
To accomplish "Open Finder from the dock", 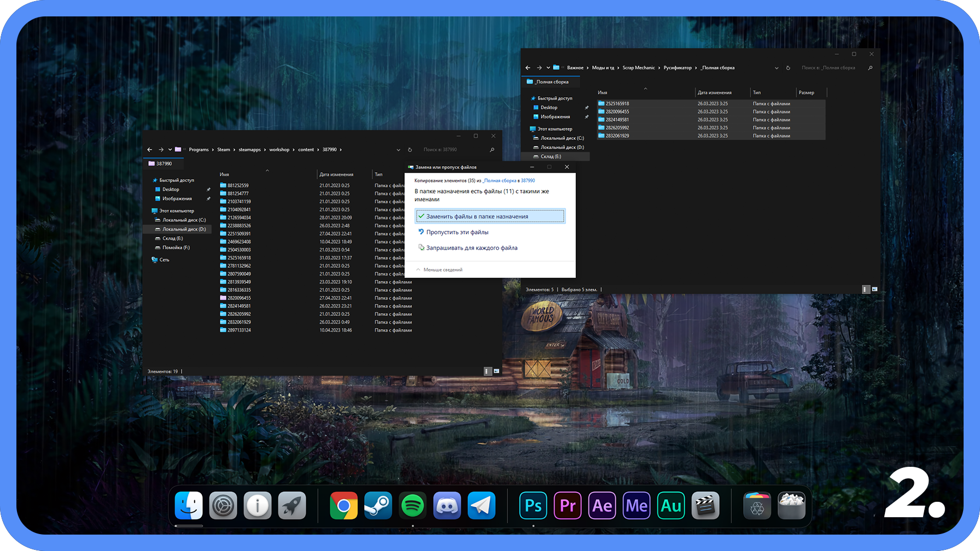I will pos(189,506).
